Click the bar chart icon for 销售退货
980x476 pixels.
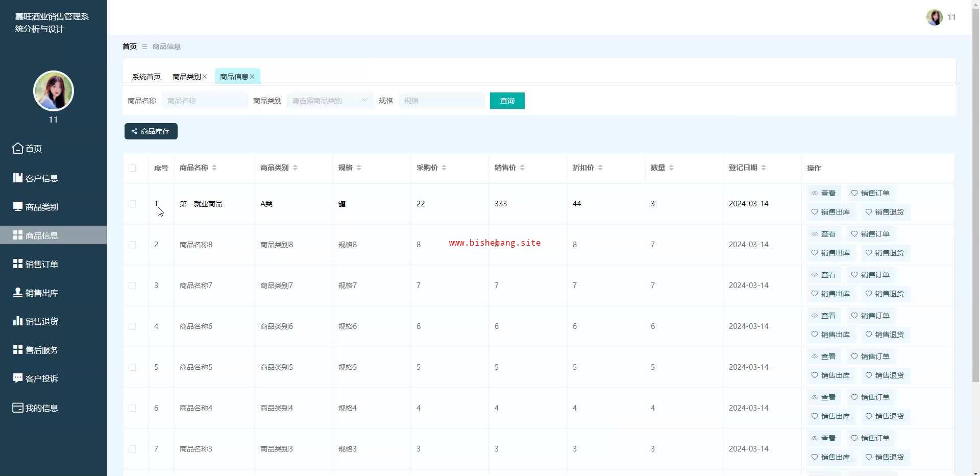pos(18,321)
